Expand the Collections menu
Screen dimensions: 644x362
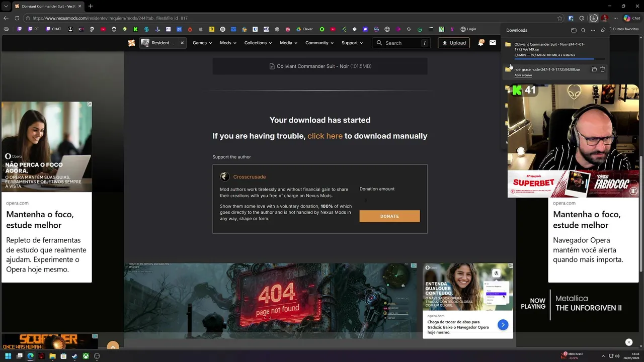(x=258, y=43)
